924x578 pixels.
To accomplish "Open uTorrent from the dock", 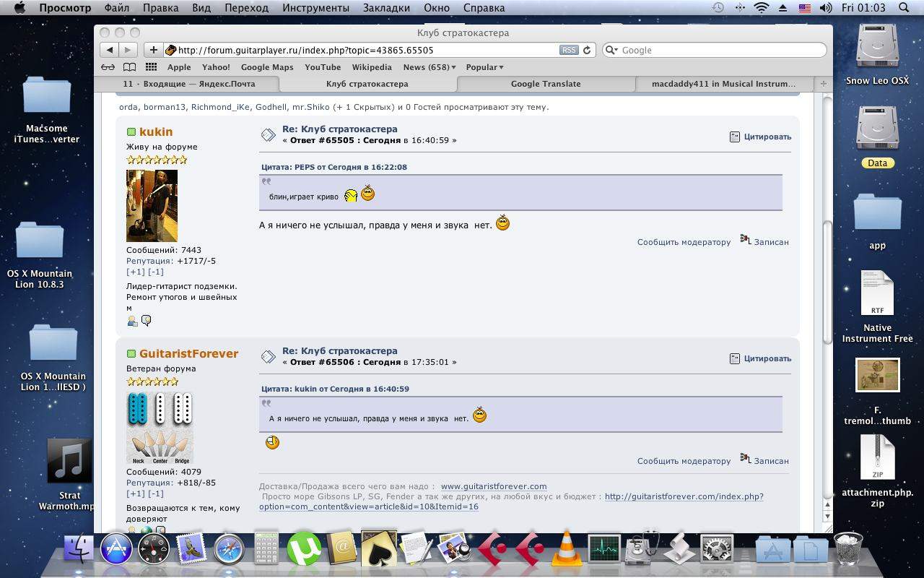I will pyautogui.click(x=304, y=549).
